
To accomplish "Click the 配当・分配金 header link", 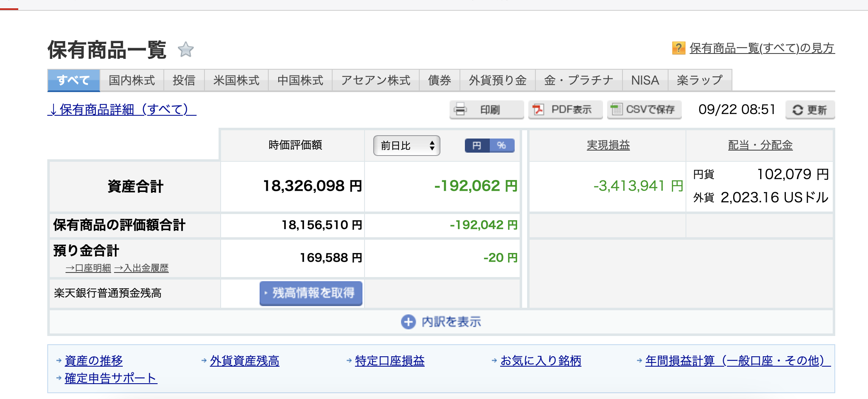I will tap(760, 145).
